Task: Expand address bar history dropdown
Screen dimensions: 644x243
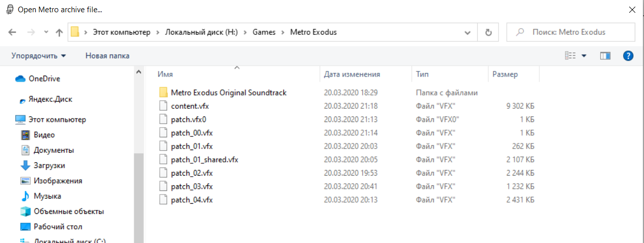Action: (467, 32)
